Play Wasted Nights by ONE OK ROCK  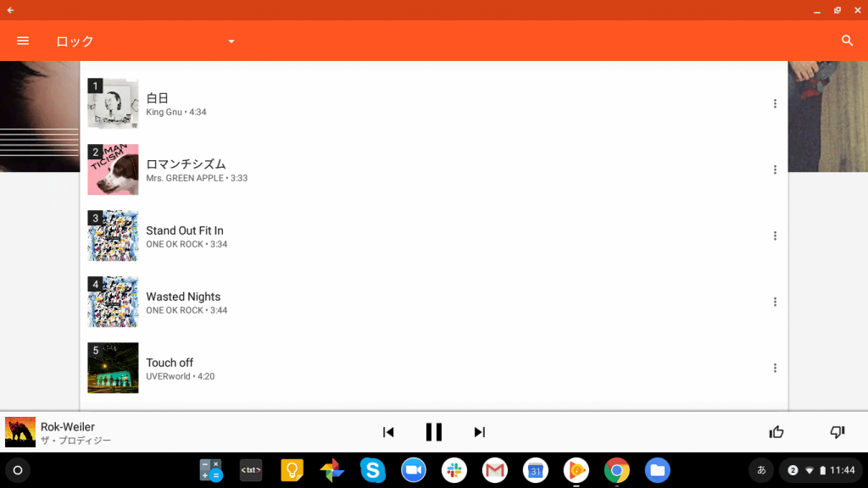[x=183, y=297]
